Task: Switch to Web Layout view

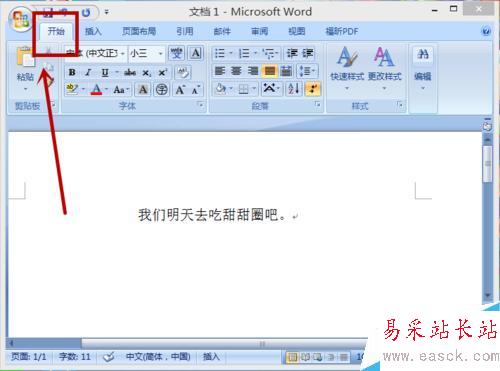Action: coord(318,357)
